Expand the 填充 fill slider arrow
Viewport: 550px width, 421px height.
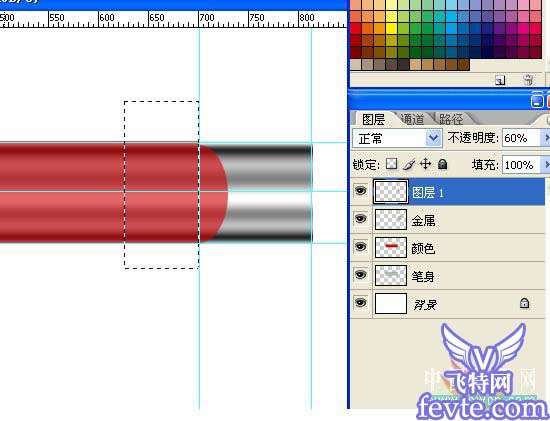tap(546, 164)
